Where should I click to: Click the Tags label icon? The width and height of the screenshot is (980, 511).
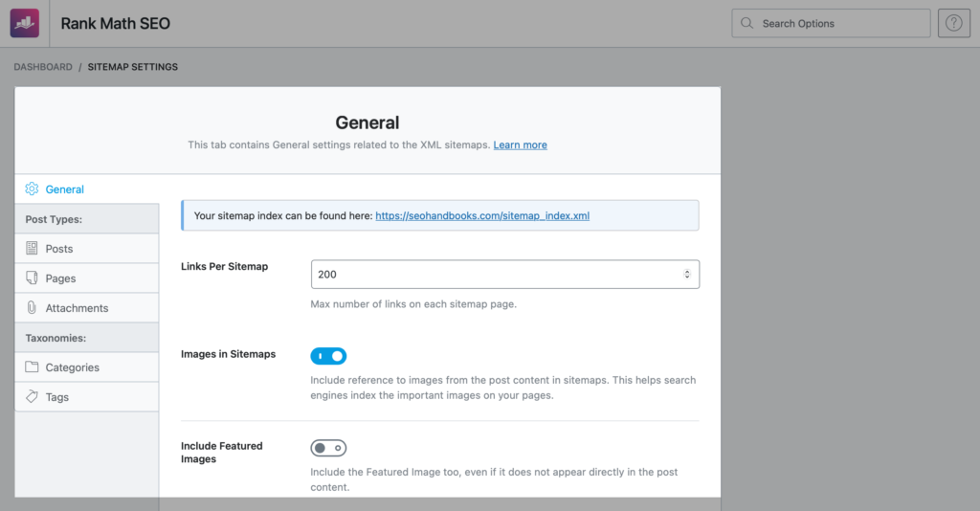pos(32,396)
